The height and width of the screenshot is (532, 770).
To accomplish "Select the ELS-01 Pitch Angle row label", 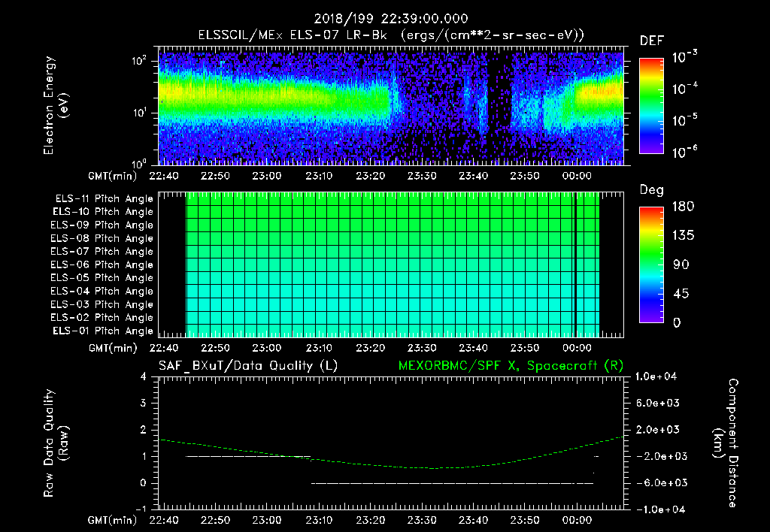I will (103, 331).
